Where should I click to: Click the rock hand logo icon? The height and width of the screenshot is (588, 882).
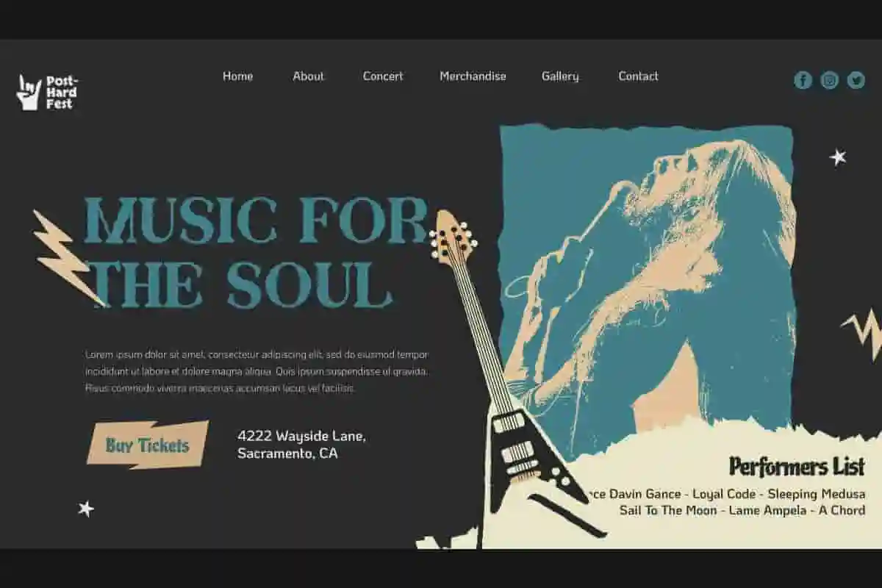pos(29,93)
